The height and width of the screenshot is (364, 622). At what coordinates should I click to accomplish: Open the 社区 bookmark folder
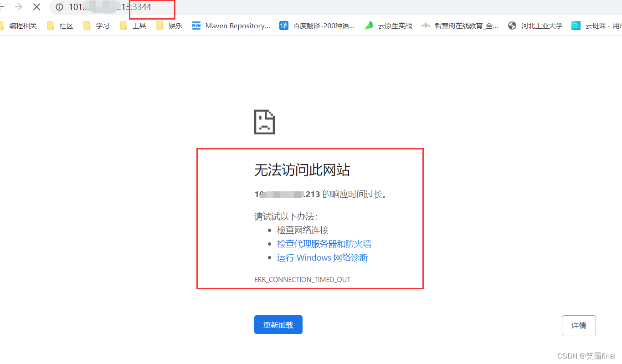coord(60,26)
